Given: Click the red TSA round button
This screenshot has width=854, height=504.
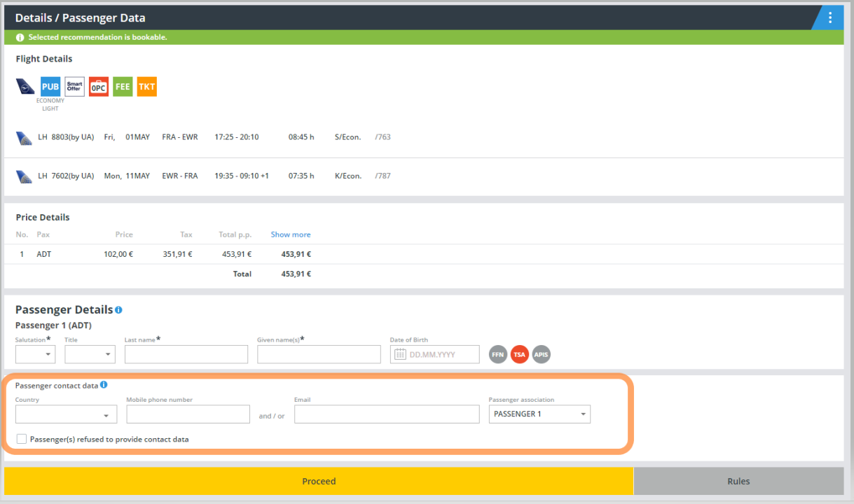Looking at the screenshot, I should click(x=519, y=355).
